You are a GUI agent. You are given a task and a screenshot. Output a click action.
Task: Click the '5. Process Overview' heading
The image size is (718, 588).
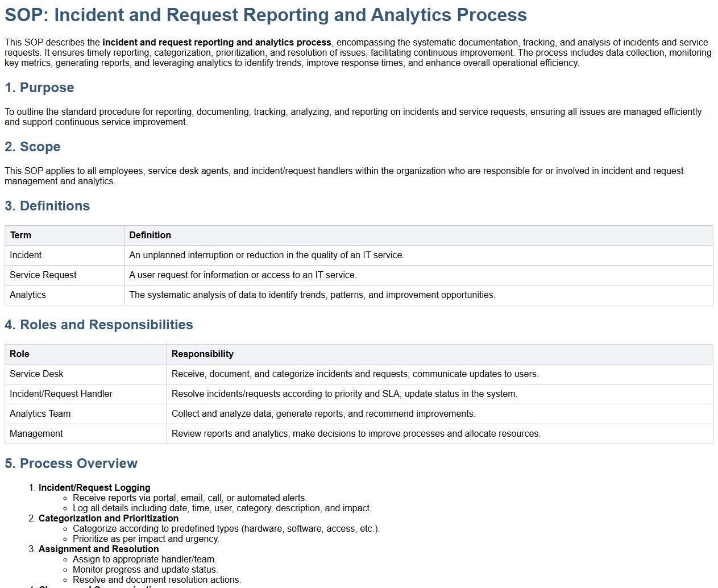(71, 463)
